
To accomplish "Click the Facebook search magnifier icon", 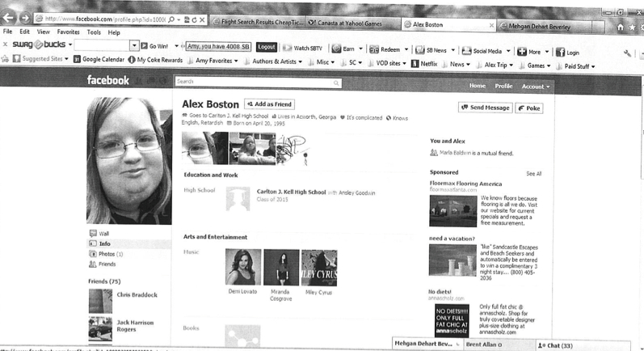I will point(336,83).
